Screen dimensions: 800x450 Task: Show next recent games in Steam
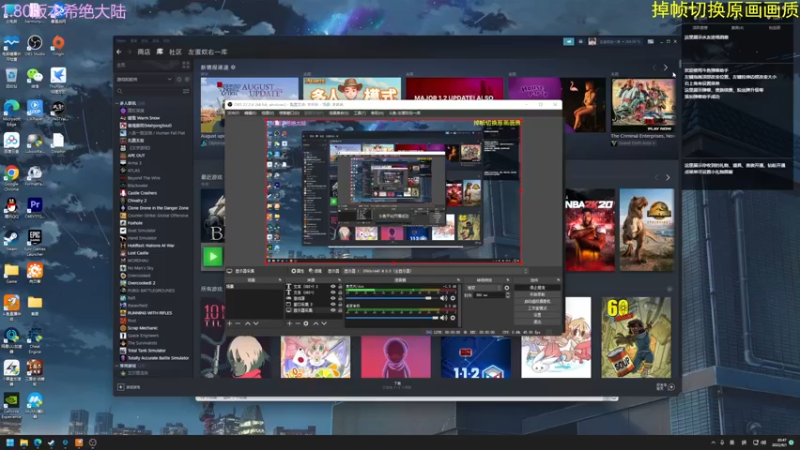(x=667, y=178)
